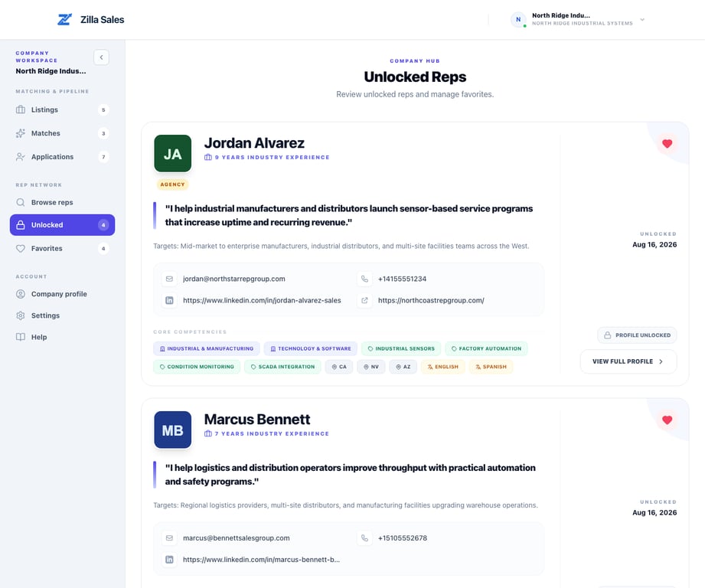705x588 pixels.
Task: Click the external link icon beside northcoastrepgroup.com
Action: click(364, 300)
